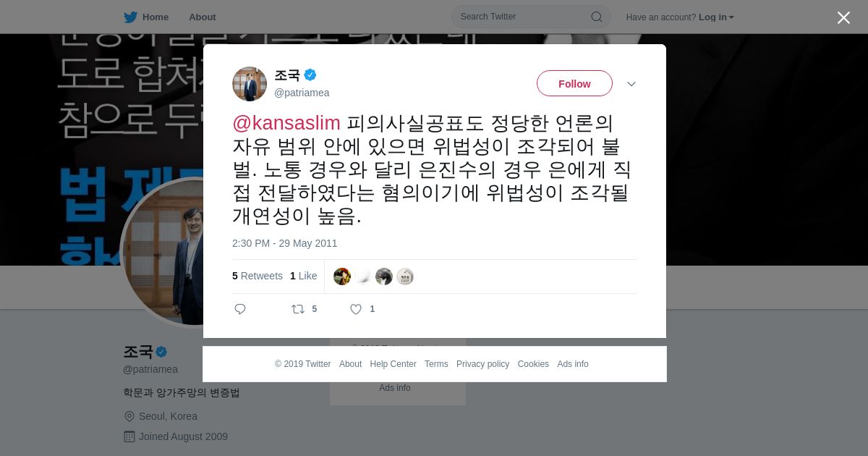Open the About menu item
The image size is (868, 456).
point(203,17)
